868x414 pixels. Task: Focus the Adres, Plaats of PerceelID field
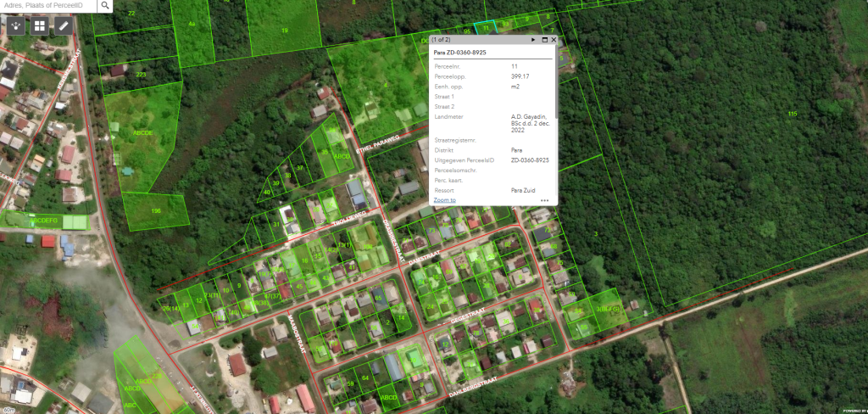(x=47, y=5)
